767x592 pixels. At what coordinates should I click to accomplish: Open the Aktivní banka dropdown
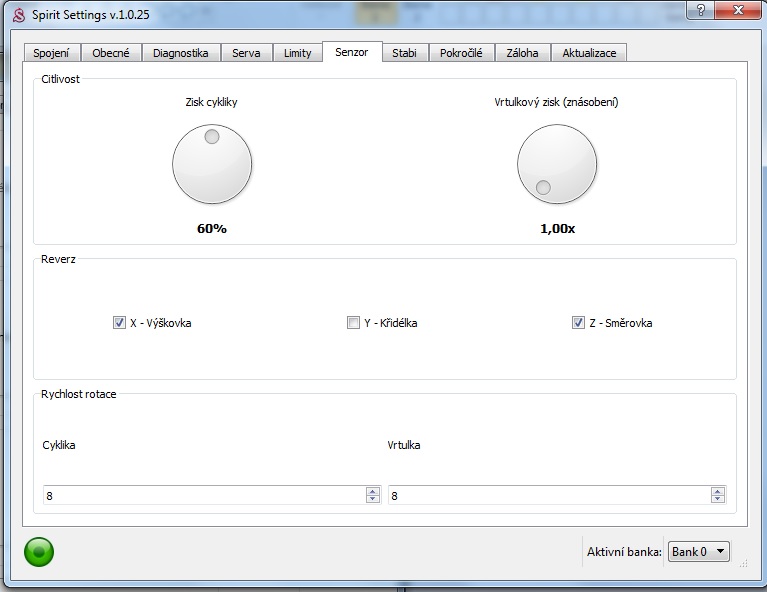[699, 552]
